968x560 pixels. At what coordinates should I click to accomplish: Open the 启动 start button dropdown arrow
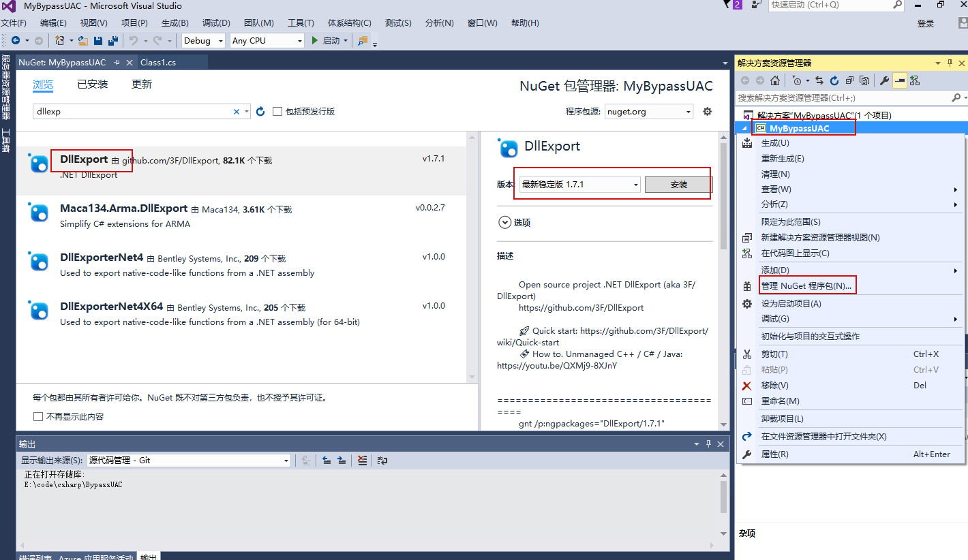point(346,41)
